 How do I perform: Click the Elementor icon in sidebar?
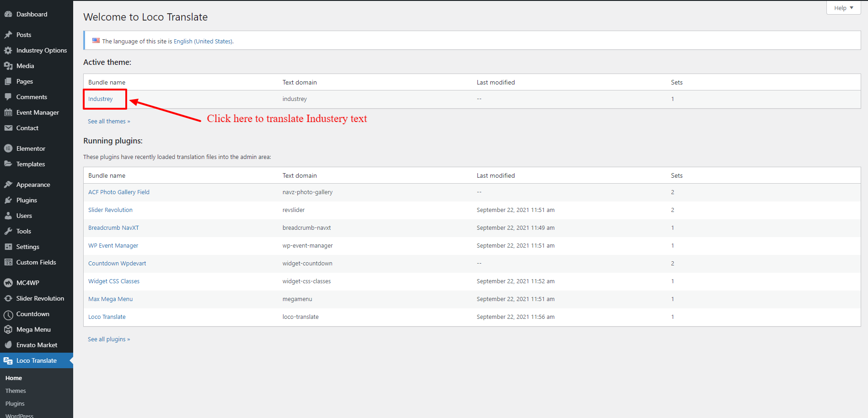8,148
